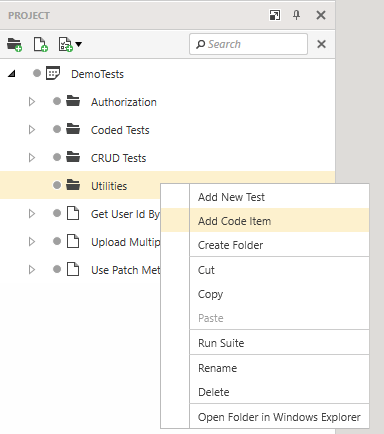Click the add new test file icon
The image size is (384, 434).
tap(41, 44)
